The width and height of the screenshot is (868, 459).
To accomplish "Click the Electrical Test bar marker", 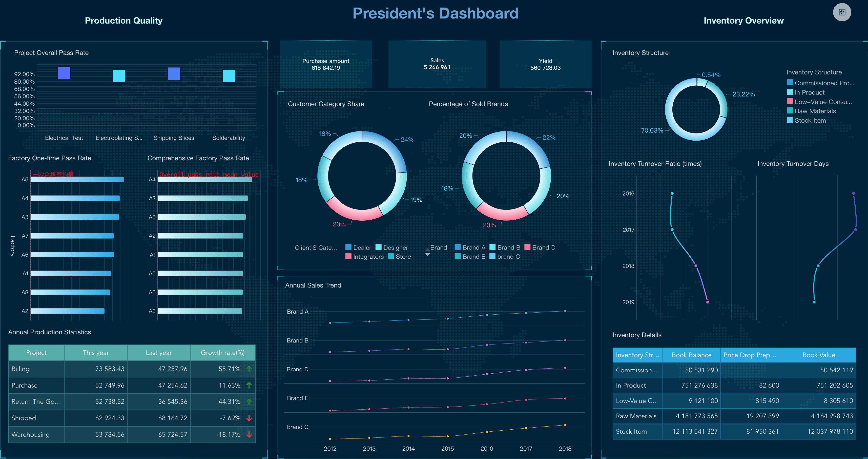I will pyautogui.click(x=64, y=73).
